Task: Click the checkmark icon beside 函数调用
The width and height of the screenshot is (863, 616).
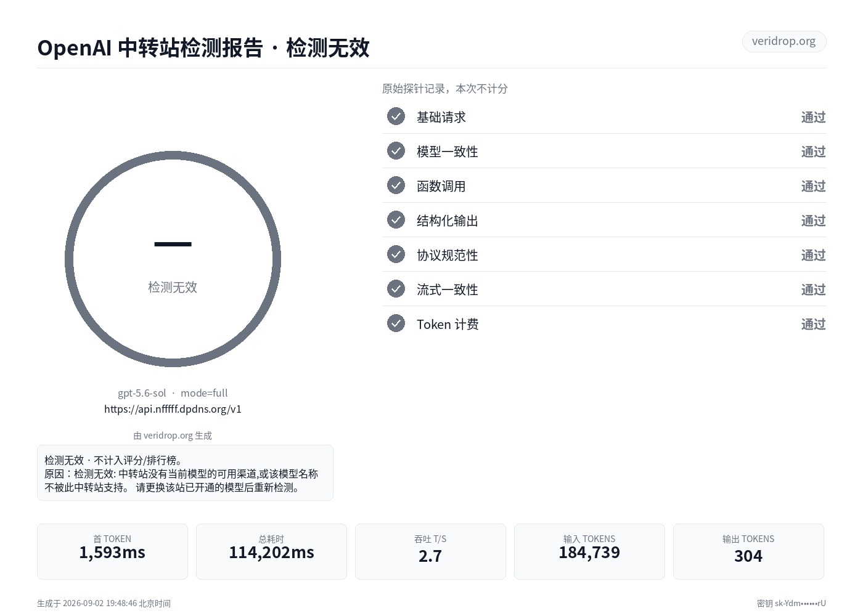Action: 396,185
